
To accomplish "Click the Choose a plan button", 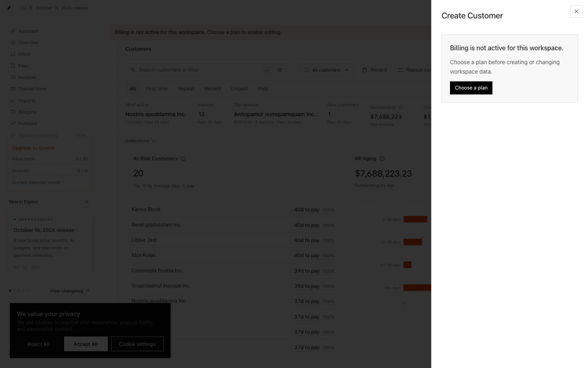I will tap(471, 88).
